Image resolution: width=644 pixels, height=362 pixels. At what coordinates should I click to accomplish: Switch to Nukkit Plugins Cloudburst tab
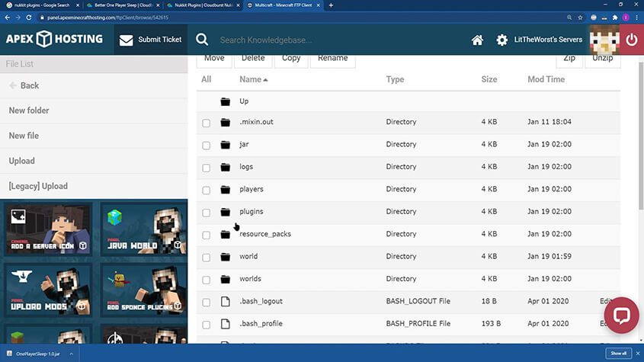pos(203,5)
